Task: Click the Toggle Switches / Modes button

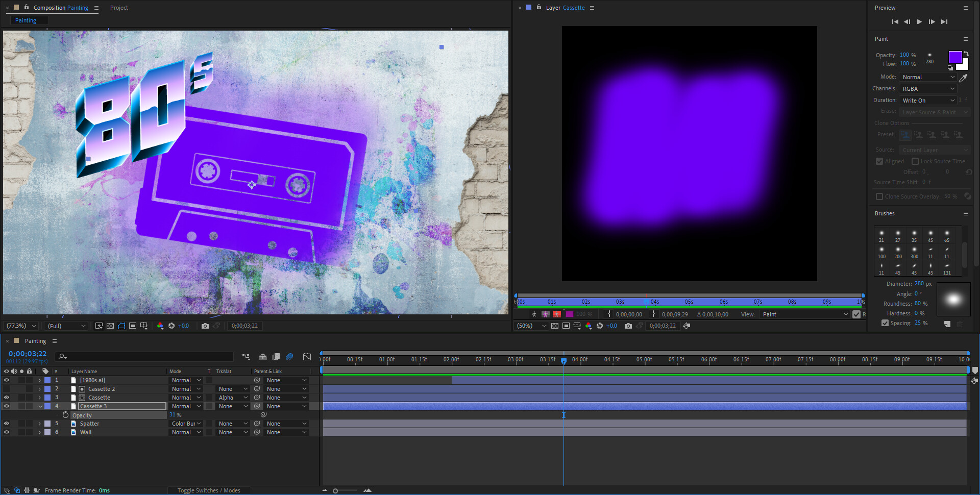Action: tap(209, 490)
